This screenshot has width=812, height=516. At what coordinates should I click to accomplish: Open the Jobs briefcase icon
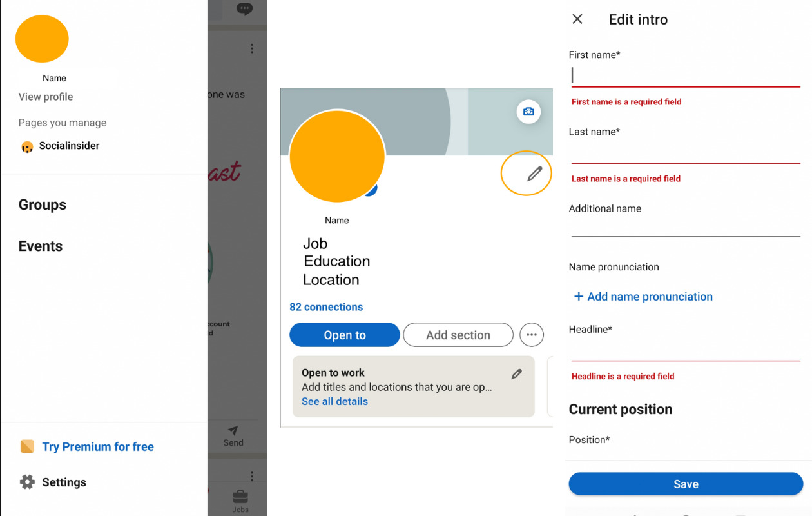[240, 497]
